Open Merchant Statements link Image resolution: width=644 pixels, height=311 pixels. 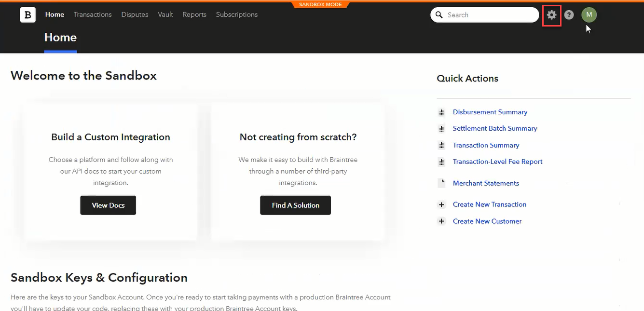486,183
